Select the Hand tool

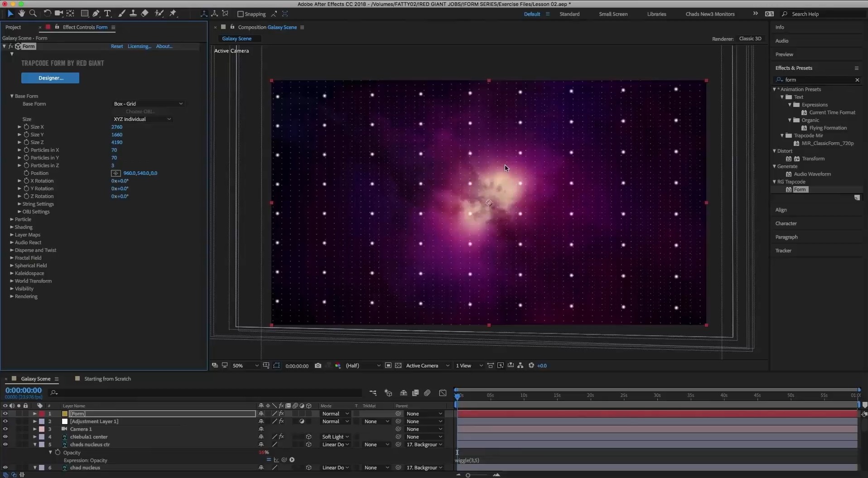coord(21,14)
